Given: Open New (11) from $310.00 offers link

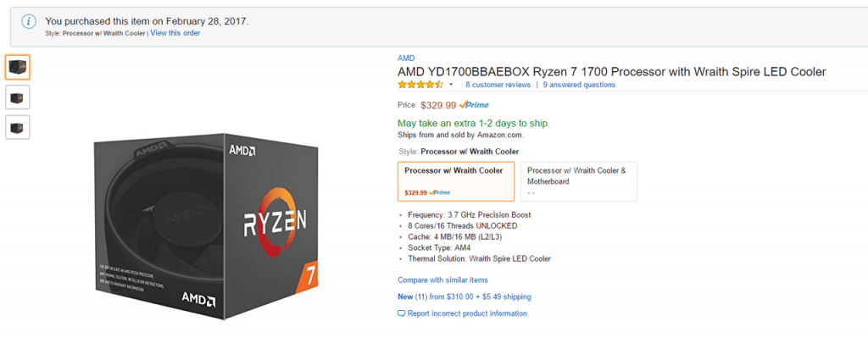Looking at the screenshot, I should 464,296.
